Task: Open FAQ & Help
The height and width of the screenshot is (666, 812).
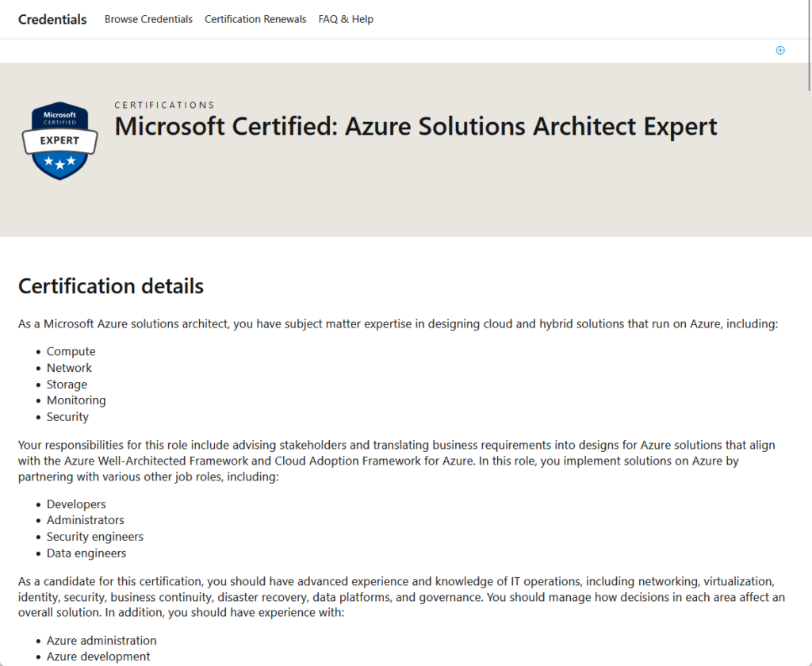Action: [x=346, y=19]
